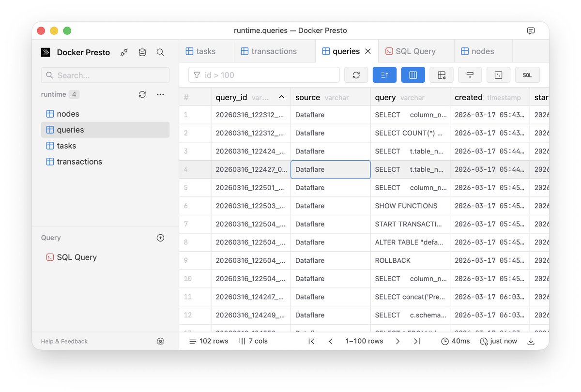
Task: Select row number 1 in the table
Action: pyautogui.click(x=195, y=115)
